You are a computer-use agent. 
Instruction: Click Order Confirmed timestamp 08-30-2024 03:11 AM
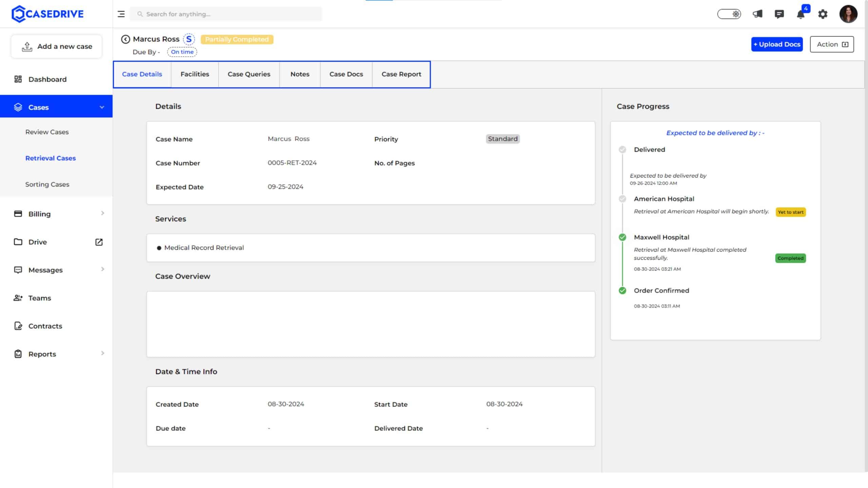point(657,306)
